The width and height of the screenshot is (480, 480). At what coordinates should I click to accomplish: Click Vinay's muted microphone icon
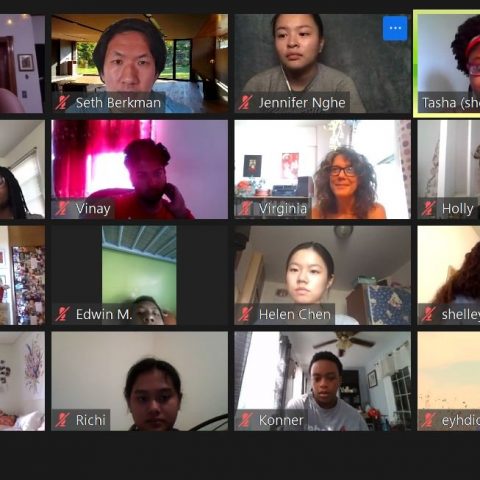[x=62, y=208]
